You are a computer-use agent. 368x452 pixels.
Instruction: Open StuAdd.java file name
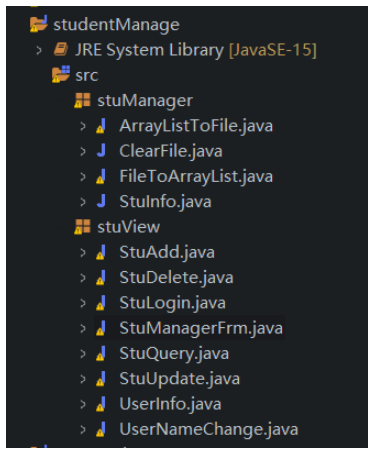tap(167, 253)
